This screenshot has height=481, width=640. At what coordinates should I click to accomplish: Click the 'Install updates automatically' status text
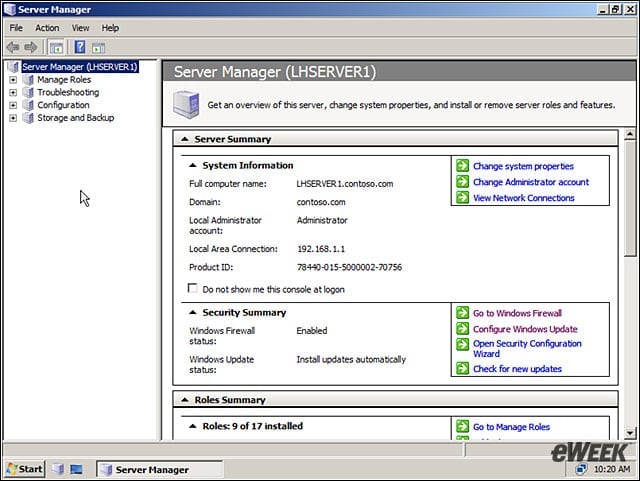point(351,359)
